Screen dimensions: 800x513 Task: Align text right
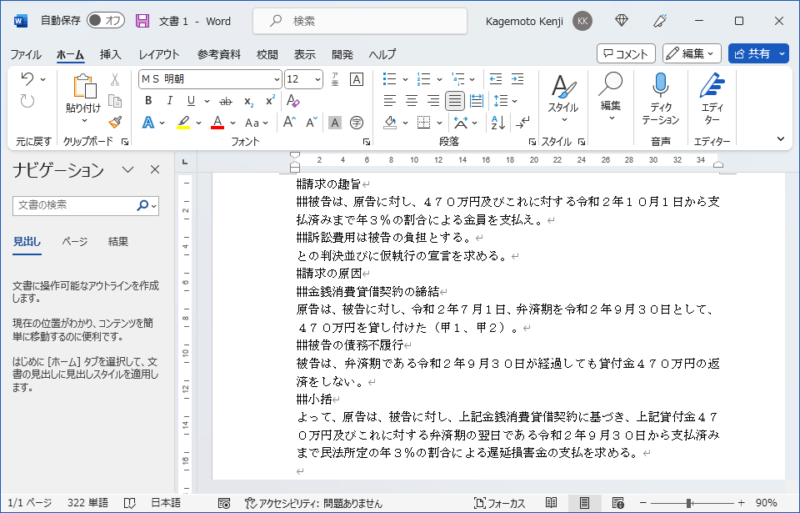click(433, 101)
